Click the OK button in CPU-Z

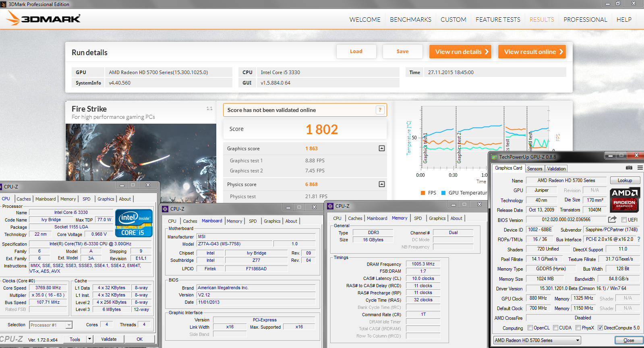click(139, 339)
